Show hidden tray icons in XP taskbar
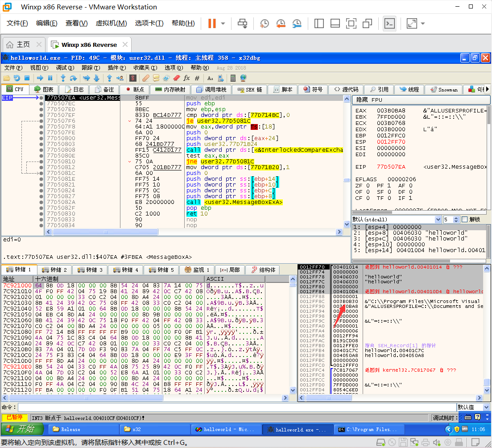Image resolution: width=492 pixels, height=448 pixels. click(448, 429)
